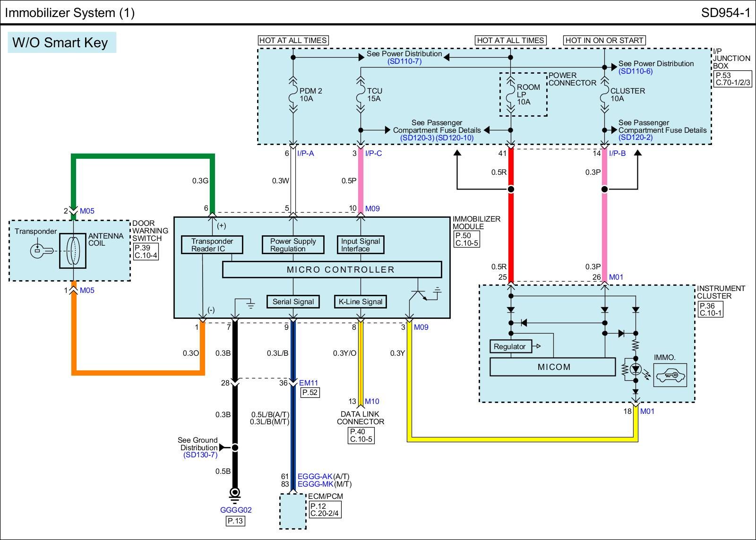Open the SD110-7 power distribution link
Screen dimensions: 756x540
pos(404,61)
